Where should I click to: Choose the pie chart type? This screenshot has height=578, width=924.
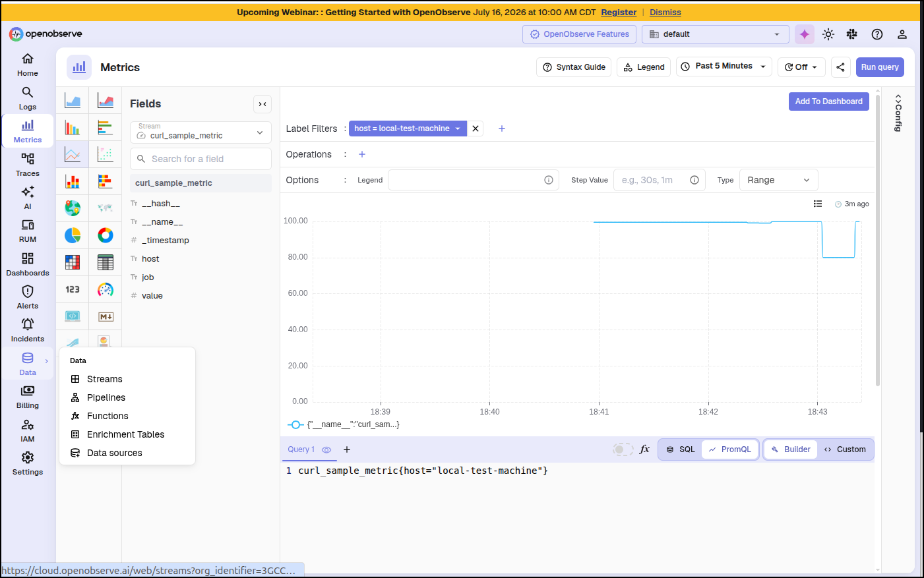(73, 235)
